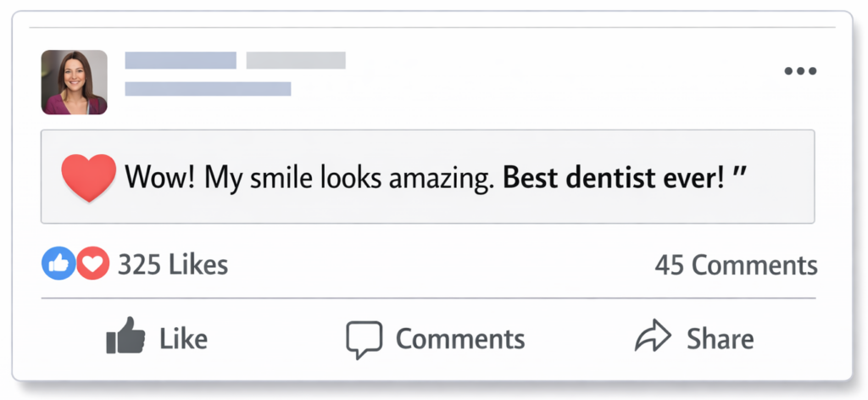Open the poster's profile picture
868x400 pixels.
[x=75, y=82]
